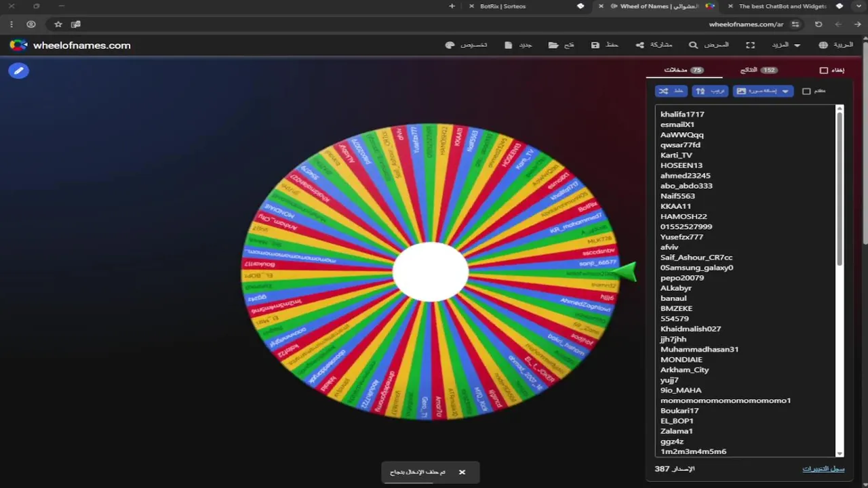Image resolution: width=868 pixels, height=488 pixels.
Task: Open the Gallery (المعرض) search
Action: pyautogui.click(x=709, y=45)
